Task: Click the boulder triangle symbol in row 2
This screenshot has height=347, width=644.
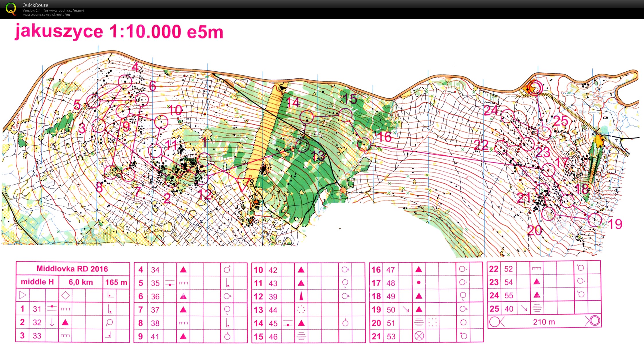Action: pyautogui.click(x=65, y=322)
